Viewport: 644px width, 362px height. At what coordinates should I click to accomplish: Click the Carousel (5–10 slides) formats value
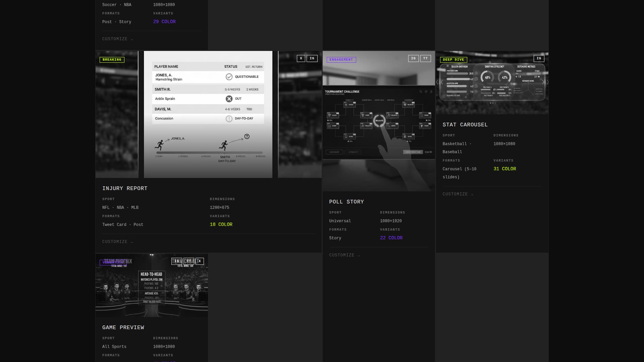click(x=460, y=173)
